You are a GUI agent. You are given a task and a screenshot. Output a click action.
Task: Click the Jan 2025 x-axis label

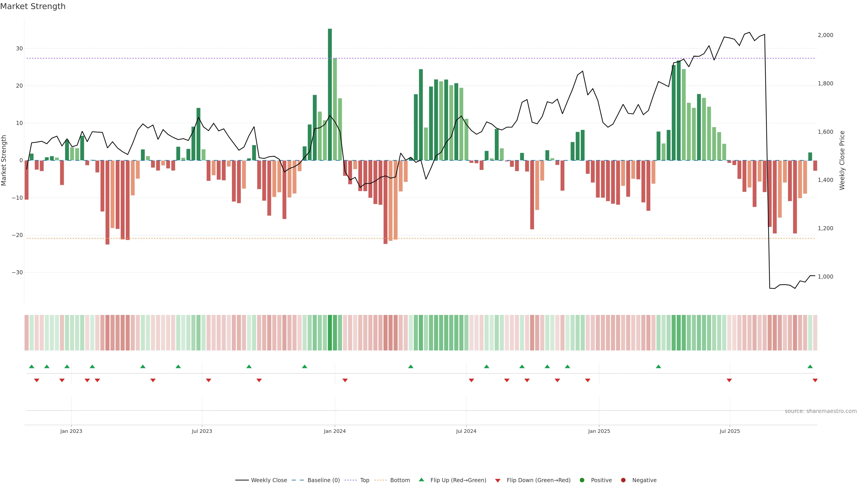point(599,431)
